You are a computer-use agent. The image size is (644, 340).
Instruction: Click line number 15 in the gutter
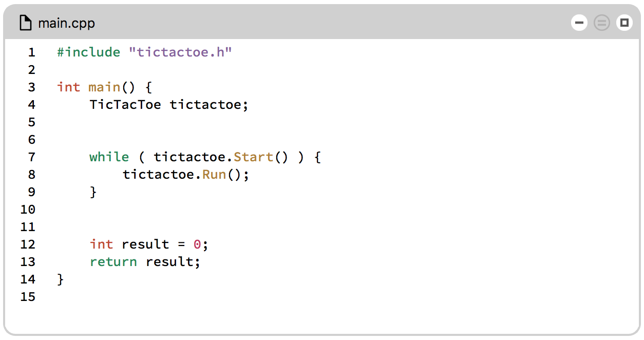28,296
